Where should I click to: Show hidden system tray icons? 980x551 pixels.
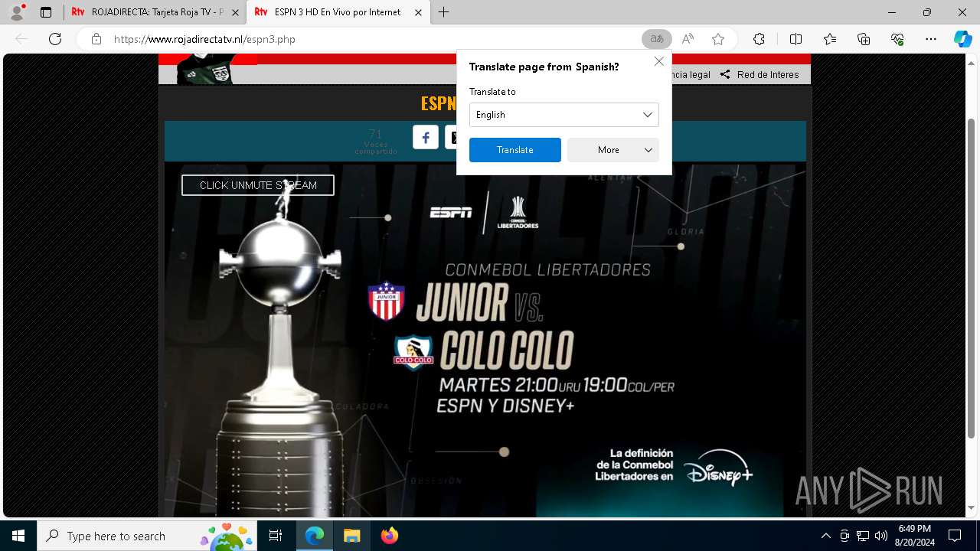point(825,536)
